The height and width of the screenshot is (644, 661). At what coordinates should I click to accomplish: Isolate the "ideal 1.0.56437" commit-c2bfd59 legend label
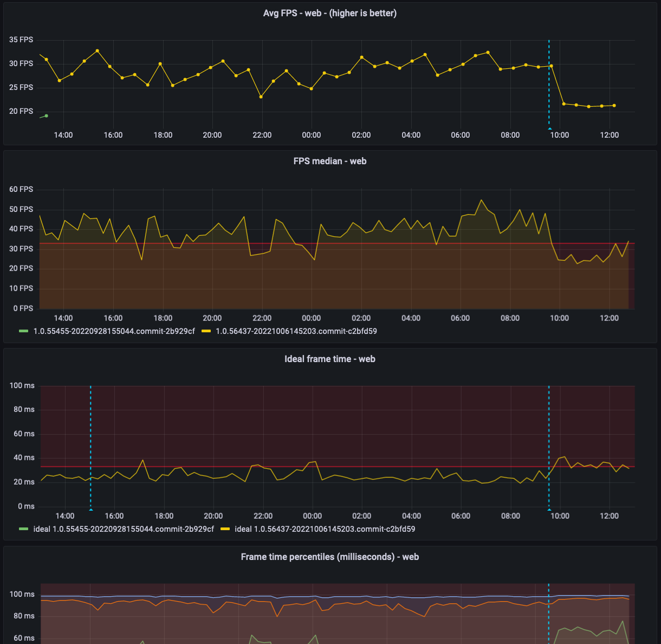325,529
